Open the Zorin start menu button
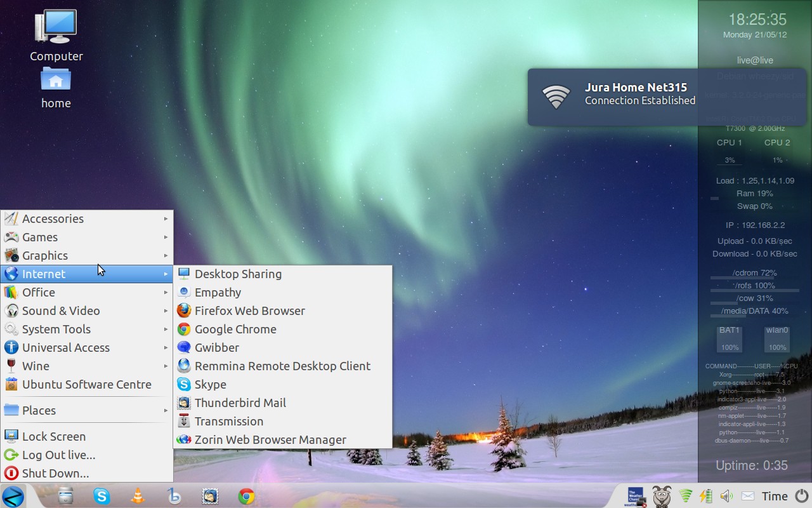 coord(13,496)
